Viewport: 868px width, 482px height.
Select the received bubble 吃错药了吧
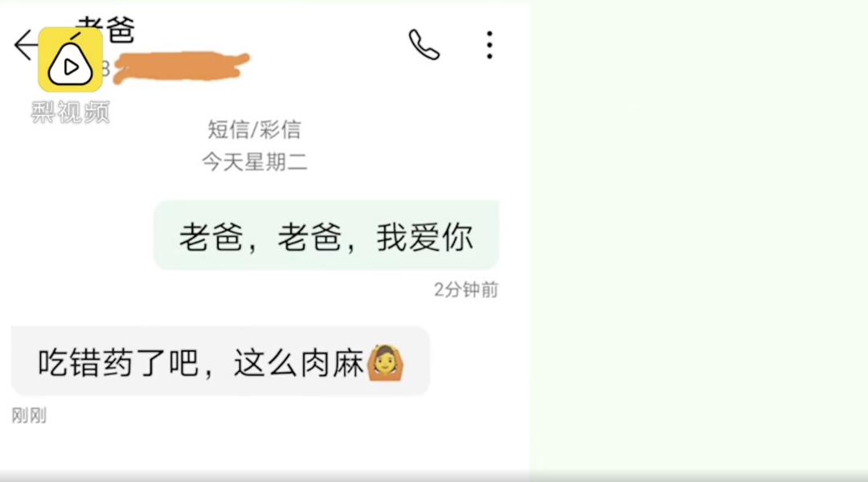point(220,361)
